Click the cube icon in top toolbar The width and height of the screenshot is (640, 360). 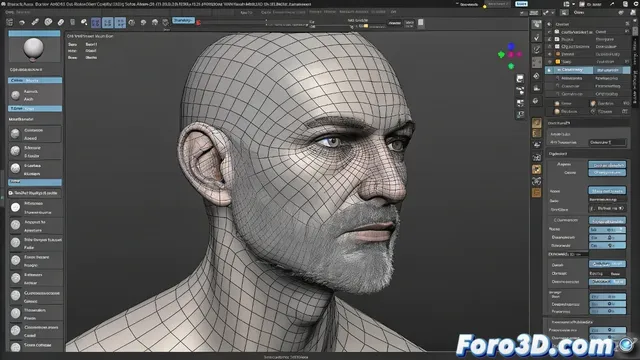point(166,22)
